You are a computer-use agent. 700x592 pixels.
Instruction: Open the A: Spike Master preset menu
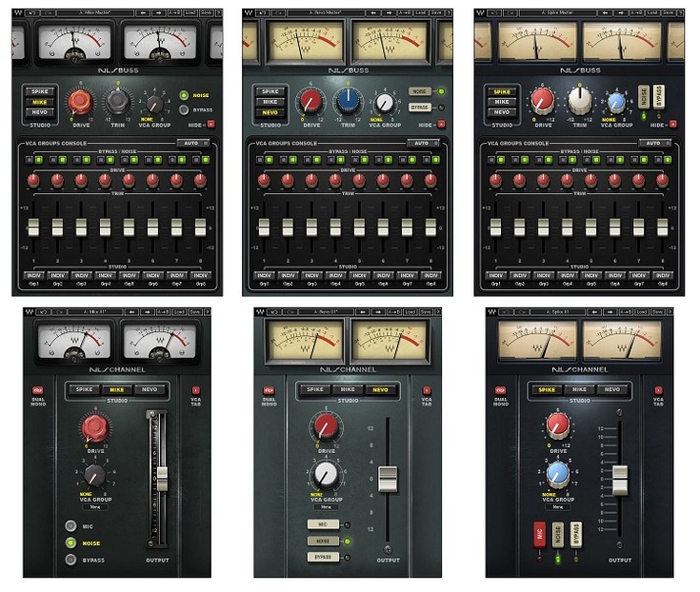pyautogui.click(x=557, y=13)
